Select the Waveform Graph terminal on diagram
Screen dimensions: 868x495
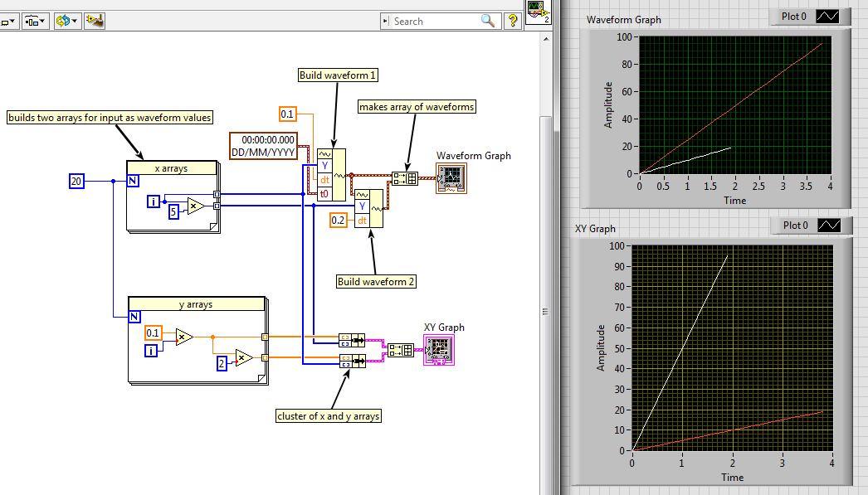(x=453, y=177)
